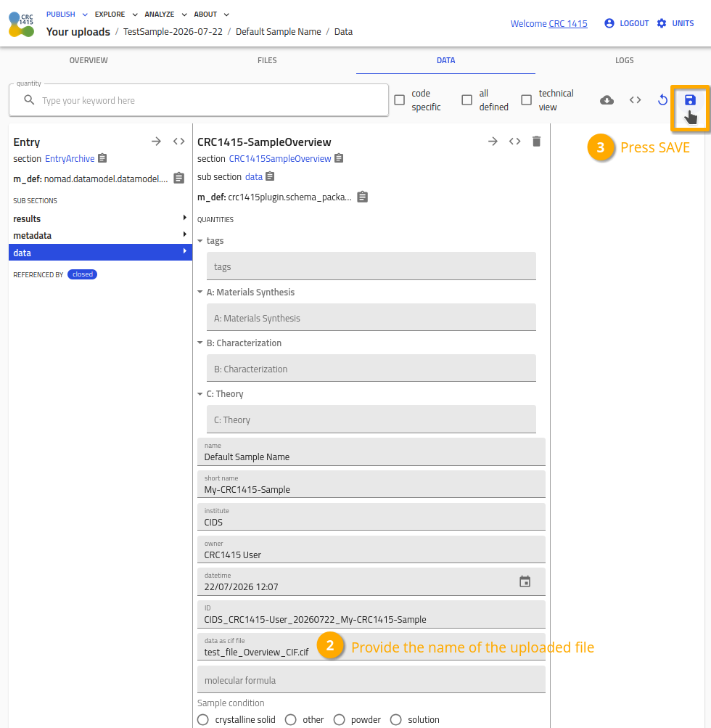This screenshot has width=711, height=728.
Task: Click the tags input field
Action: [x=371, y=266]
